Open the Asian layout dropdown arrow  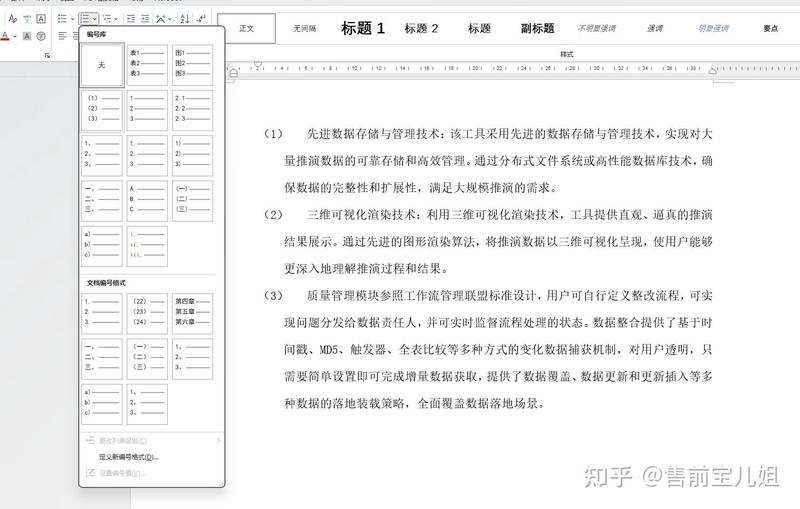(x=170, y=19)
